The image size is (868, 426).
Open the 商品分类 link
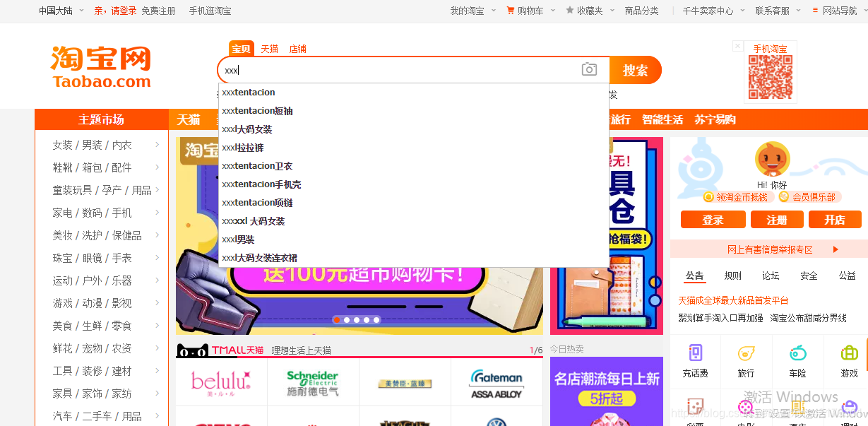point(642,11)
